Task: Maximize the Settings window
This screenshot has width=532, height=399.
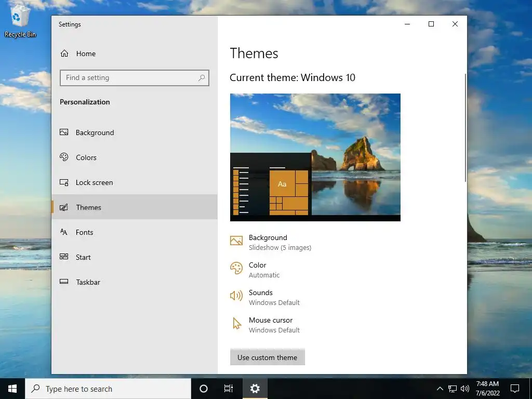Action: click(x=431, y=24)
